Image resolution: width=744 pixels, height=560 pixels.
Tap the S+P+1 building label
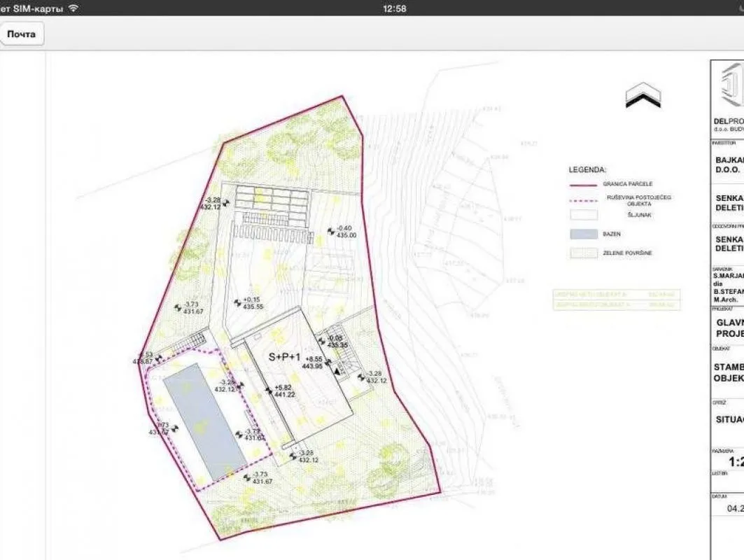point(285,357)
